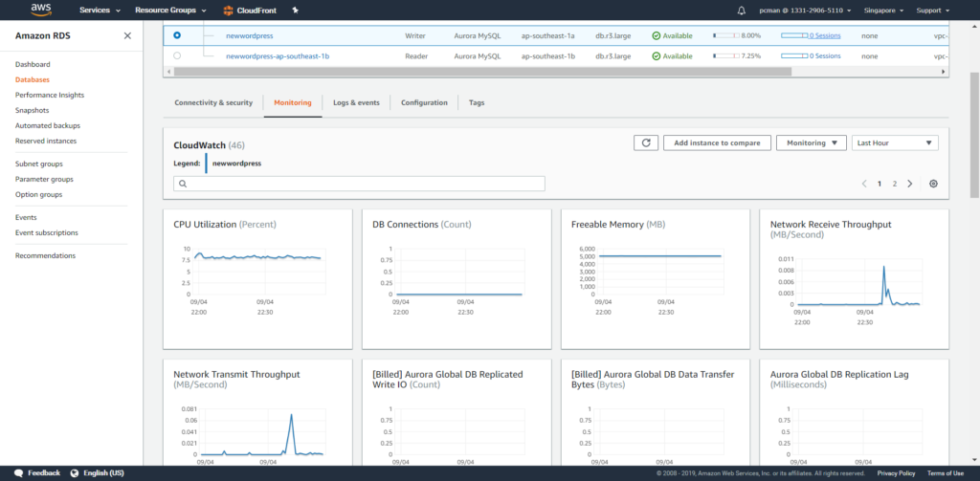
Task: Click the page vertical scrollbar
Action: pos(974,134)
